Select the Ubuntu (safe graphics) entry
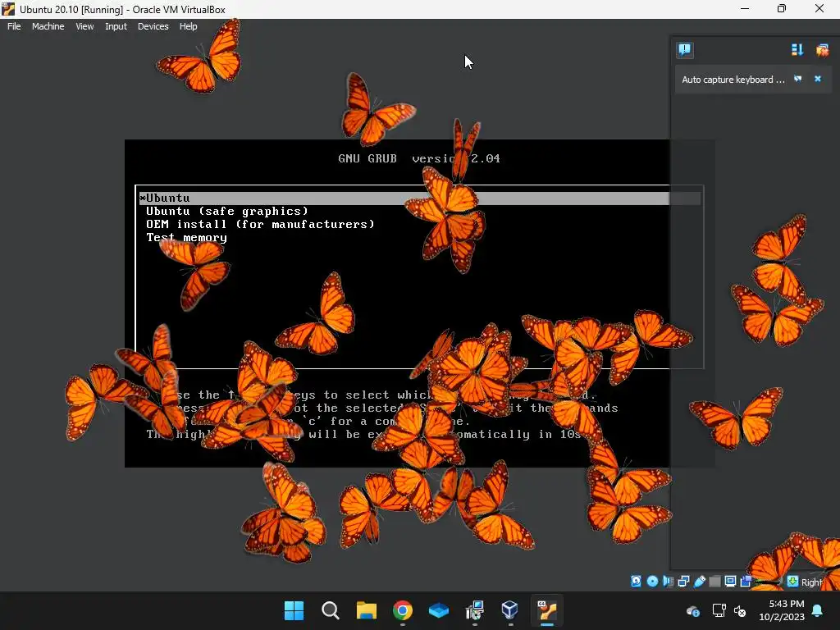 pos(227,211)
